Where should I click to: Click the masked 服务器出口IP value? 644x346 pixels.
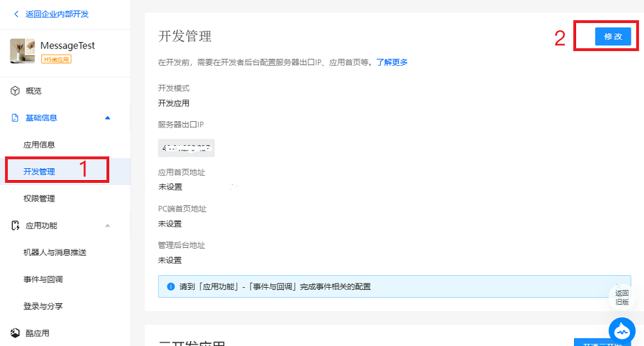point(186,148)
